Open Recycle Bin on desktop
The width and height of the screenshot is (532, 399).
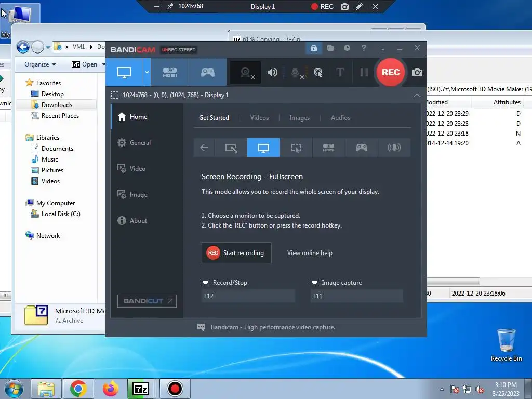(506, 345)
